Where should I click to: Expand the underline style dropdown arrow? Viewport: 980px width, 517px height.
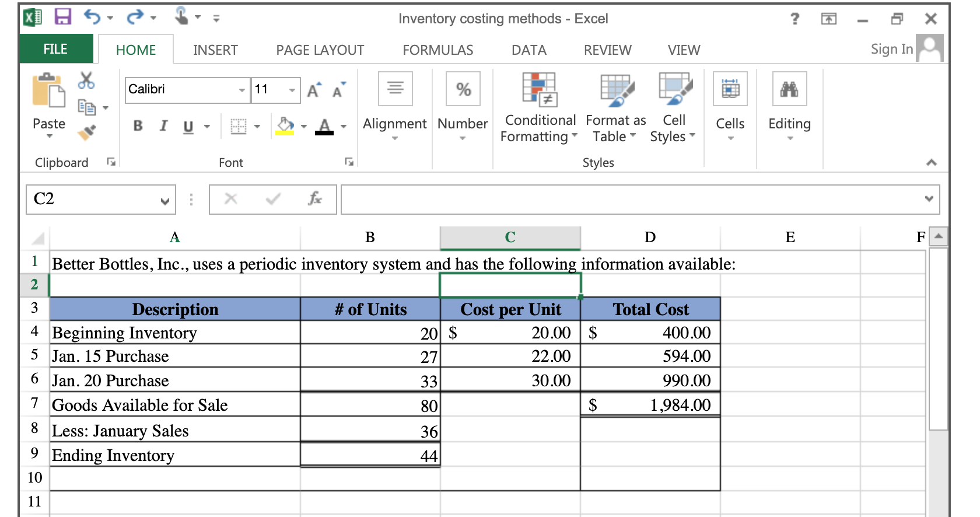(206, 127)
